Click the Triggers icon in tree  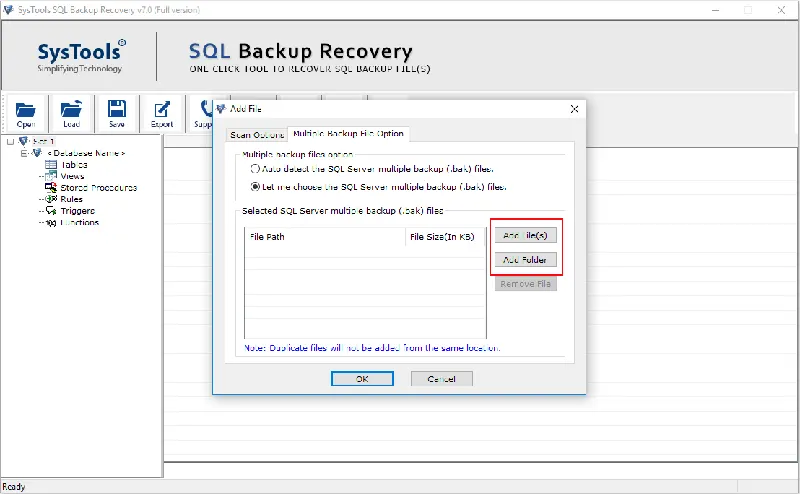click(x=51, y=210)
